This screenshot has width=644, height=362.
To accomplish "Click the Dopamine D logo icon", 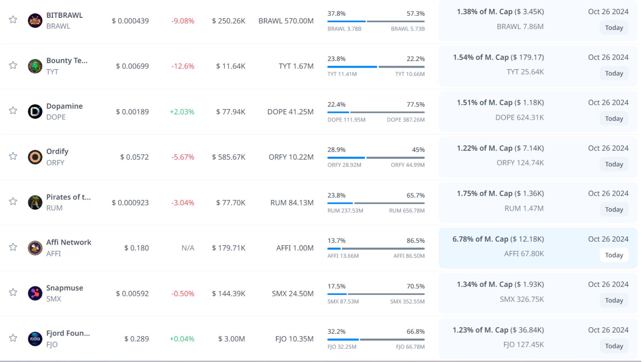I will coord(35,112).
